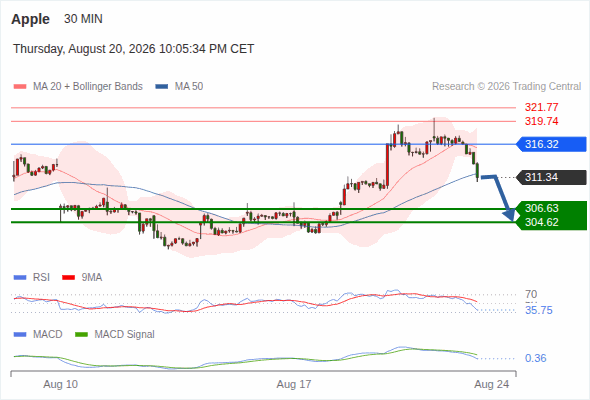Image resolution: width=590 pixels, height=400 pixels.
Task: Click the Apple chart title
Action: [x=30, y=19]
